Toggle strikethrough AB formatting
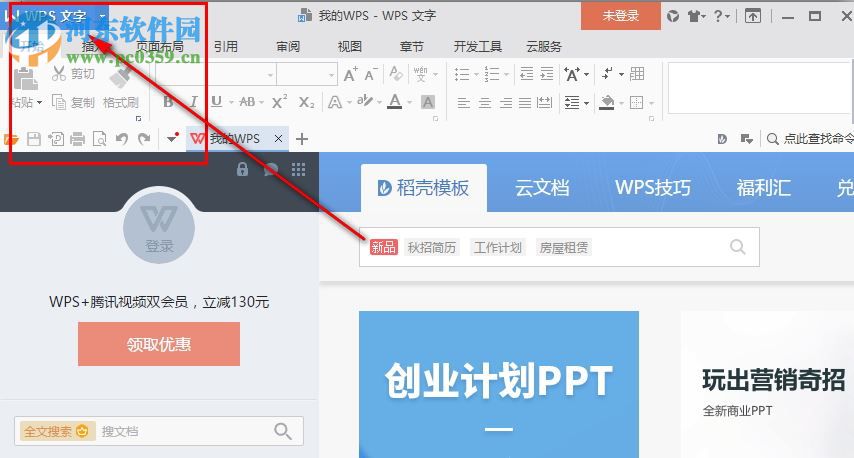 coord(247,102)
